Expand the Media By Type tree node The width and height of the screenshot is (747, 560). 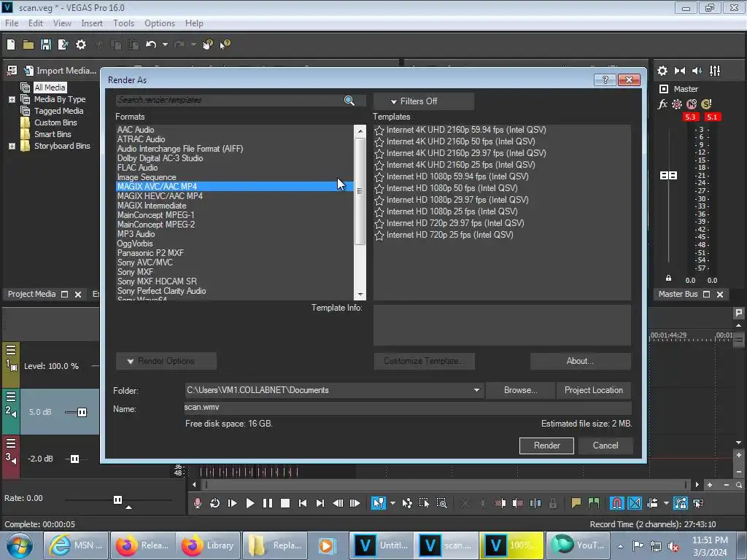(x=12, y=99)
